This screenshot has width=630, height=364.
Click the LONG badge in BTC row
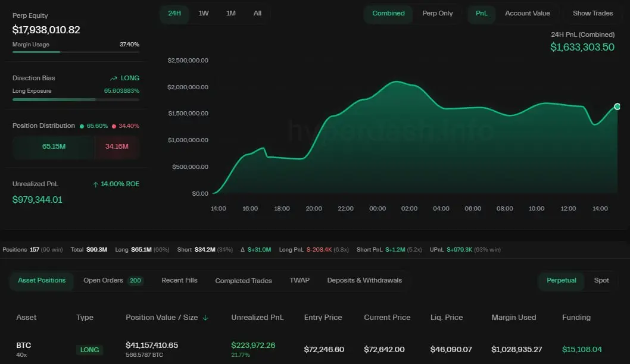pyautogui.click(x=89, y=350)
